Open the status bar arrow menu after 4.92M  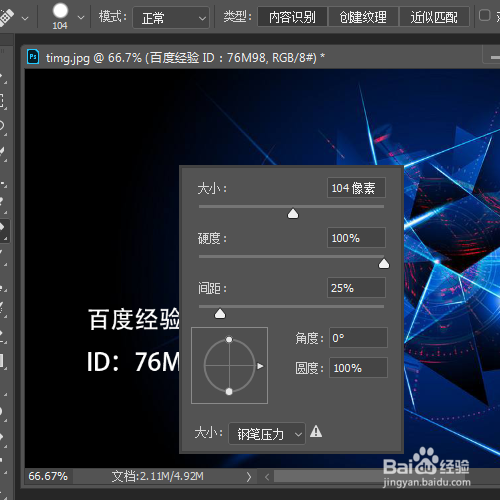tap(249, 477)
